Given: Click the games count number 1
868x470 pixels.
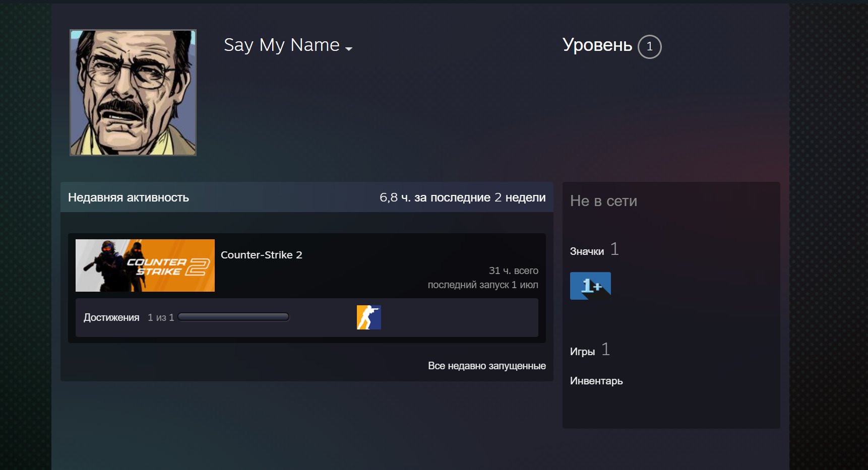Looking at the screenshot, I should pyautogui.click(x=606, y=349).
